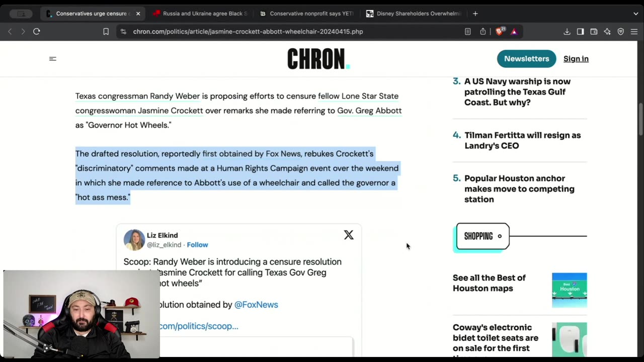Click the Coway bidet product thumbnail
This screenshot has height=362, width=644.
coord(569,339)
